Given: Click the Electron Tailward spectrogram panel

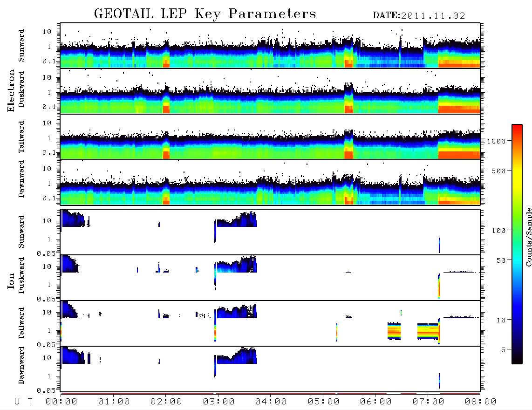Looking at the screenshot, I should click(x=270, y=137).
